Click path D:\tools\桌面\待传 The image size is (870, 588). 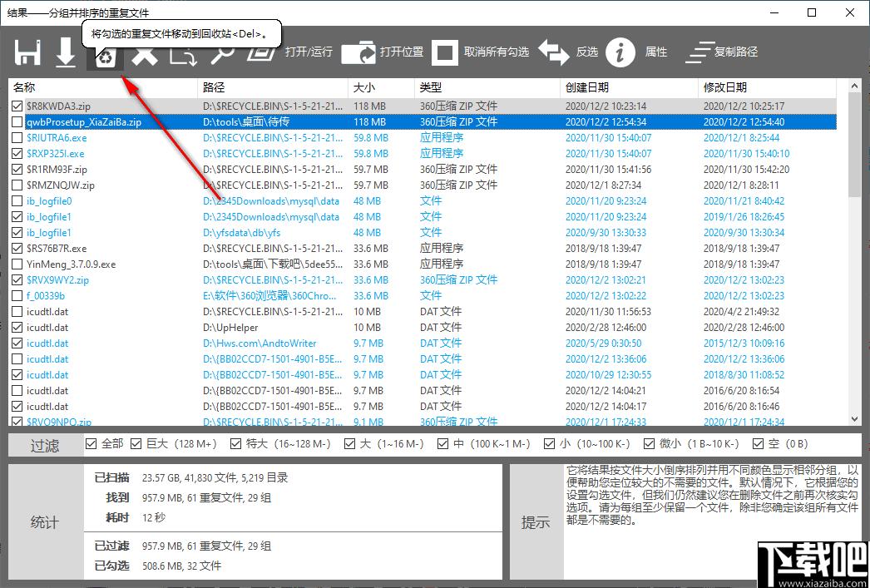[x=246, y=122]
